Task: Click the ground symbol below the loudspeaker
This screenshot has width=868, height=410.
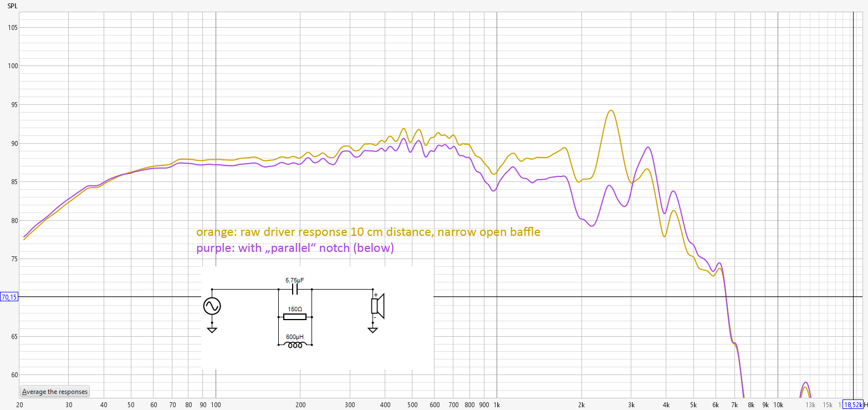Action: (x=373, y=330)
